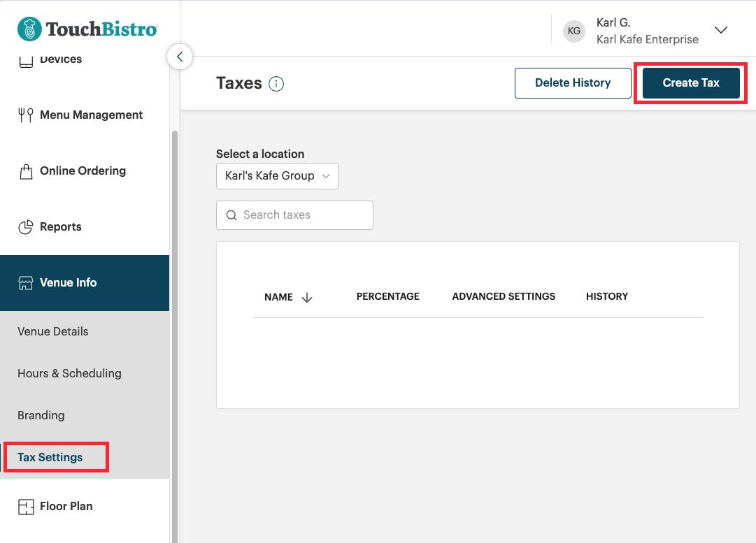The width and height of the screenshot is (756, 543).
Task: Sort the NAME column by clicking its arrow
Action: pos(307,297)
